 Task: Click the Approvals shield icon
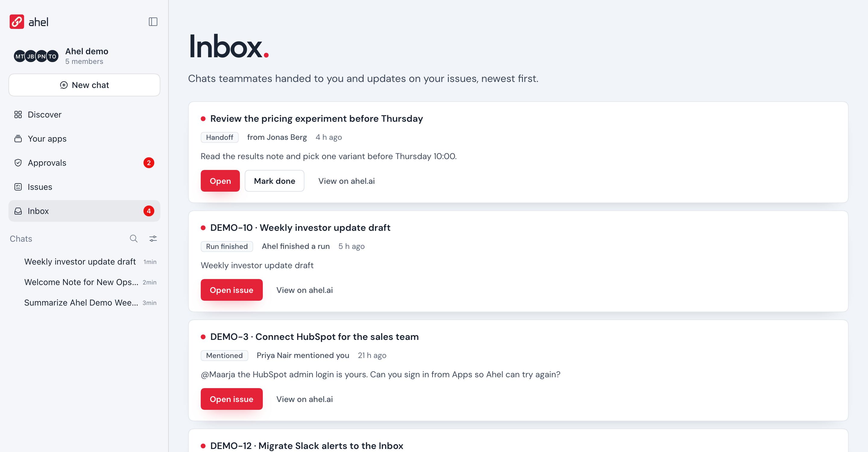pos(18,163)
